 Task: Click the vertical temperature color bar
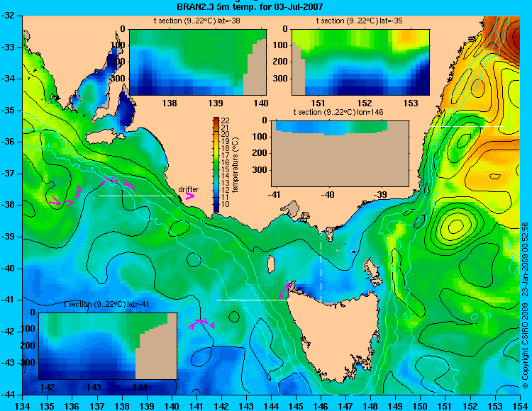click(216, 165)
